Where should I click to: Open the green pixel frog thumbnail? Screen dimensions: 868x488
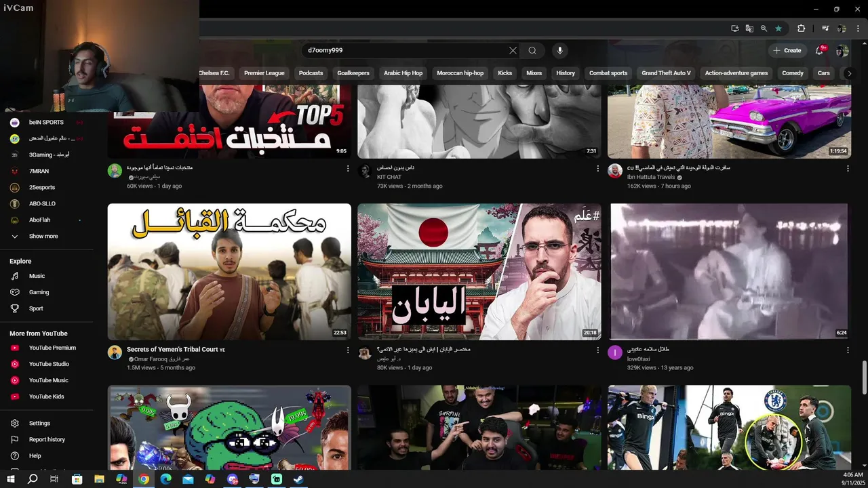point(229,428)
